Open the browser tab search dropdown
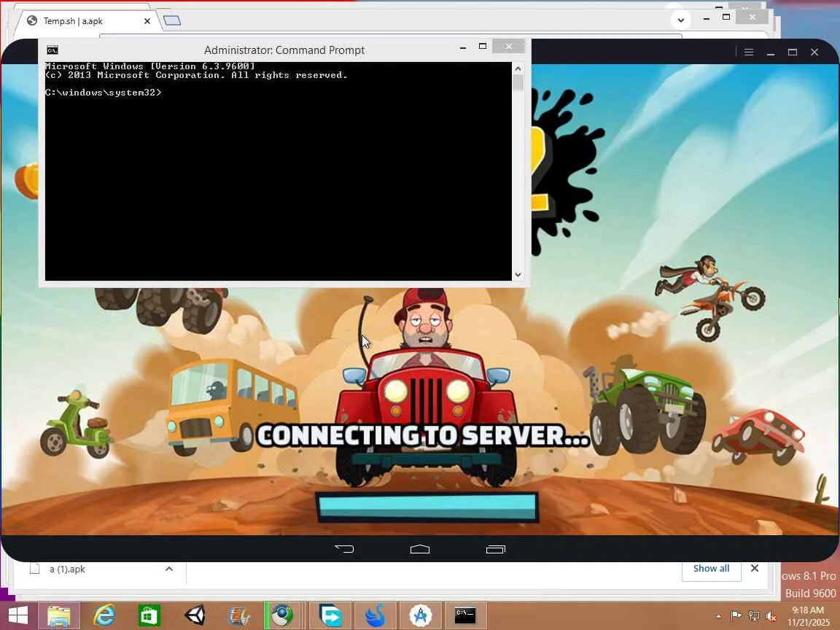The image size is (840, 630). [x=680, y=20]
